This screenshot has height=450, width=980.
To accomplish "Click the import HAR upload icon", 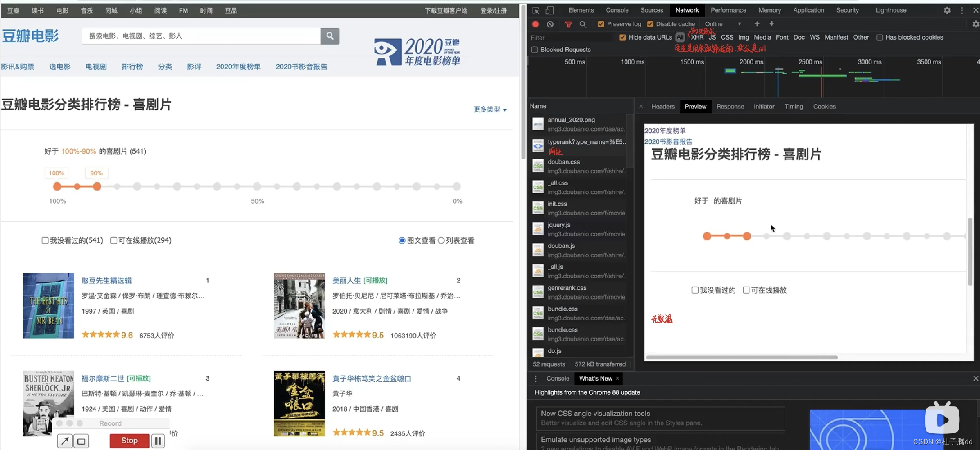I will click(757, 24).
